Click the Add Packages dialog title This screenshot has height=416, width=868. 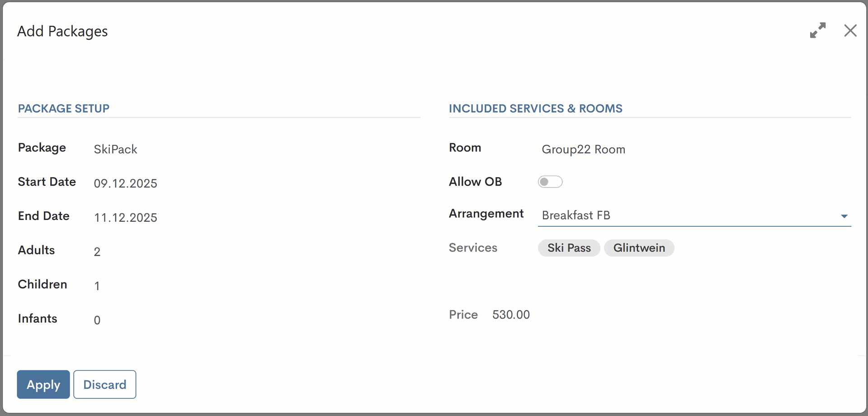[62, 31]
